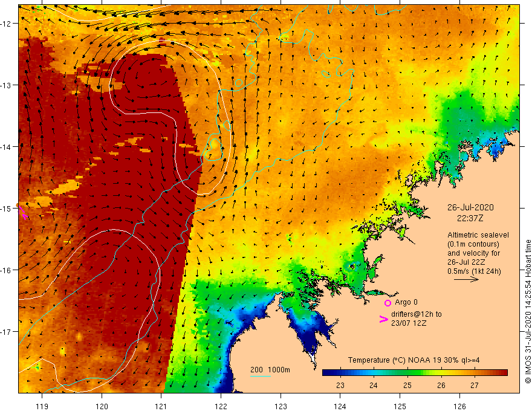532x411 pixels.
Task: Click the longitude axis label 126
Action: point(459,406)
